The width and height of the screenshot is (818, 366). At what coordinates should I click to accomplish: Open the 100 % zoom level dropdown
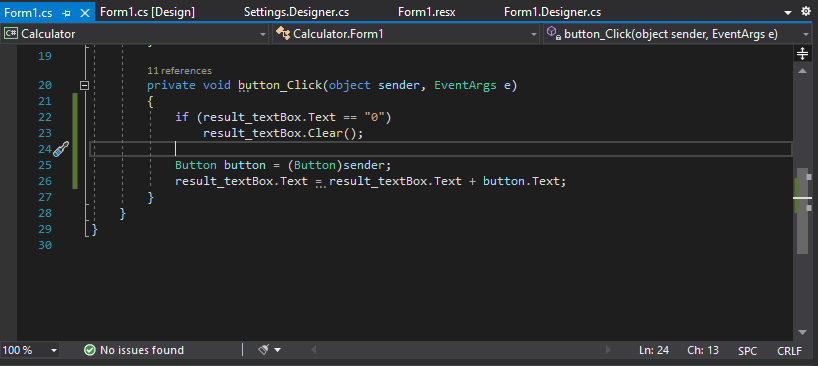point(54,350)
